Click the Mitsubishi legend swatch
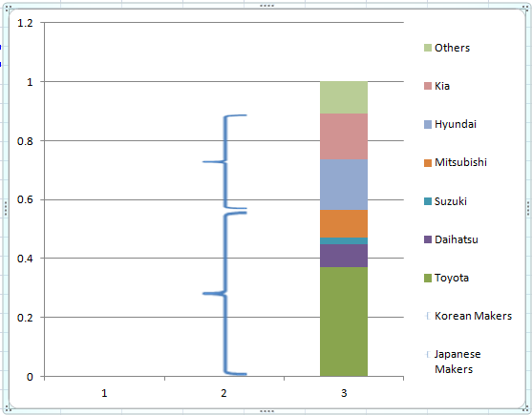532x415 pixels. tap(428, 163)
